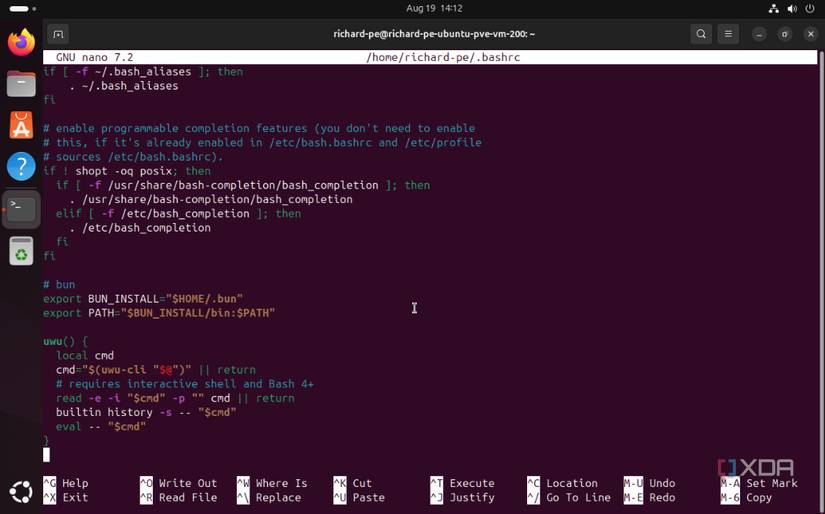Click the terminal search icon
This screenshot has height=514, width=825.
pyautogui.click(x=701, y=34)
